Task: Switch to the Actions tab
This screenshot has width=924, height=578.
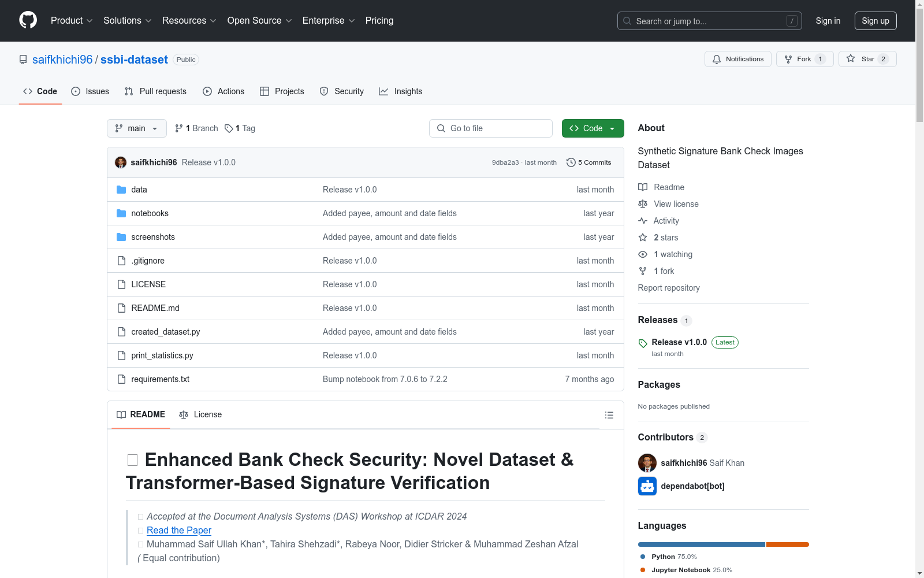Action: point(223,91)
